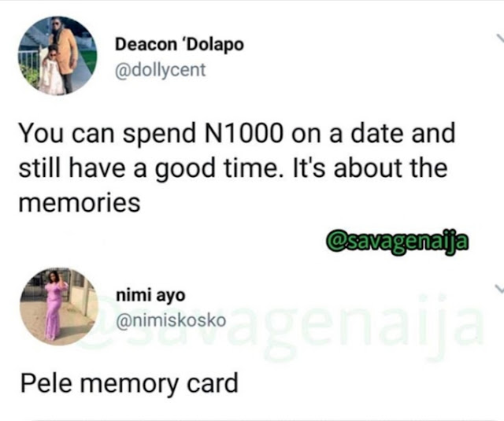Expand the first tweet's options chevron
The width and height of the screenshot is (504, 421).
[x=500, y=38]
